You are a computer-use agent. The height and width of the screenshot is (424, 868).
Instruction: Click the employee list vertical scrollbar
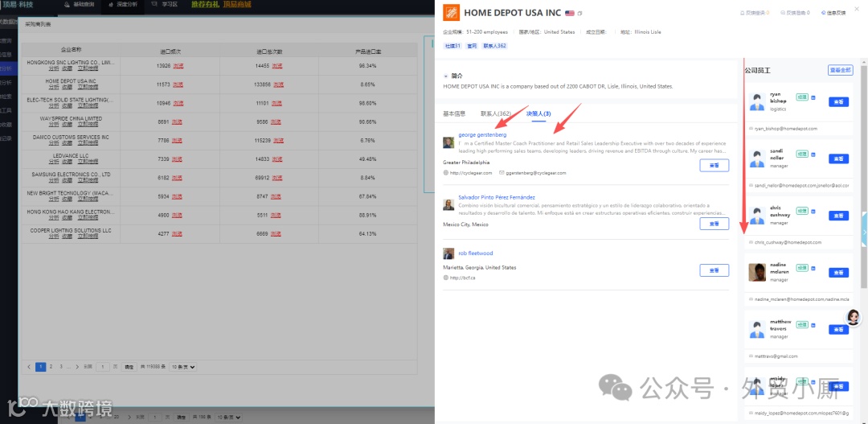coord(863,176)
